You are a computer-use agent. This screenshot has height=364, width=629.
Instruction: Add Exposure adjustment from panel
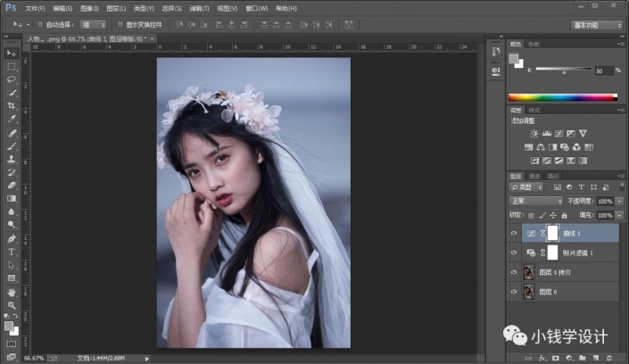click(571, 134)
